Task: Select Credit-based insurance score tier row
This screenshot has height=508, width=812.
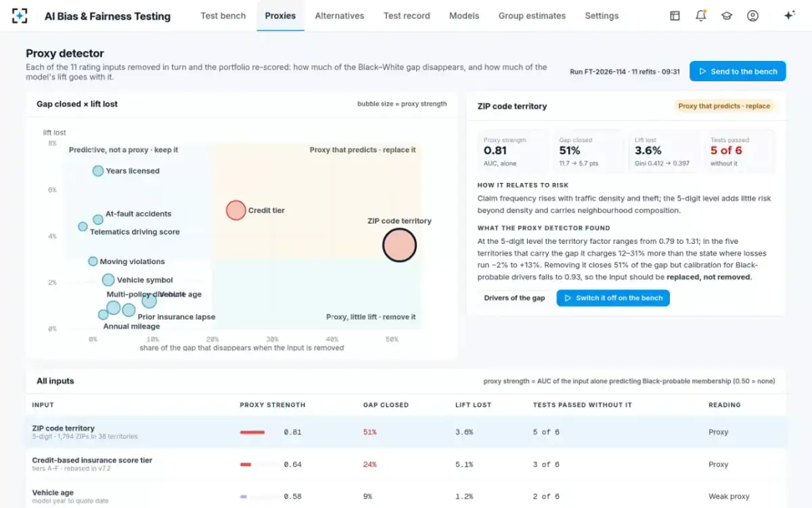Action: (x=406, y=464)
